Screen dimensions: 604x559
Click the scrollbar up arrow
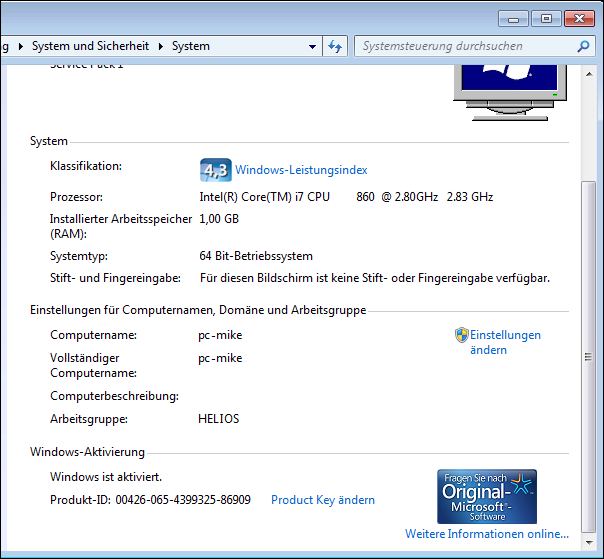(x=589, y=74)
